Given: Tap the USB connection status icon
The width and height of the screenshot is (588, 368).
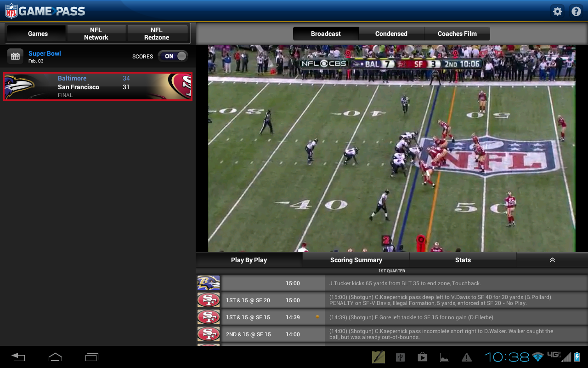Looking at the screenshot, I should click(400, 357).
